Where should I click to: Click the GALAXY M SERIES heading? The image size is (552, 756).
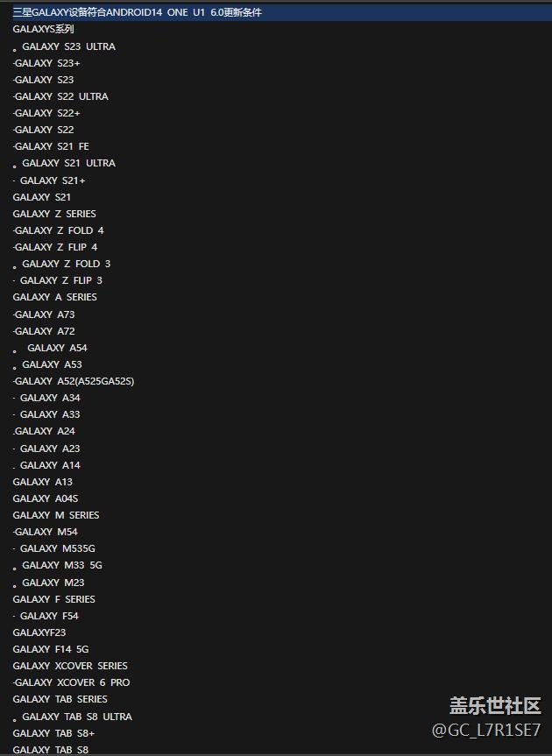coord(56,515)
